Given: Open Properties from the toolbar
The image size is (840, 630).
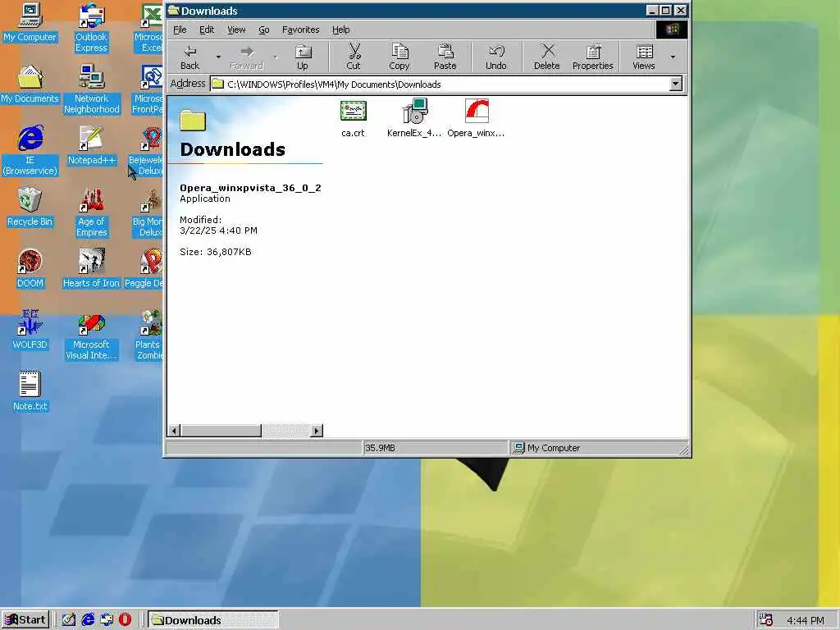Looking at the screenshot, I should pyautogui.click(x=592, y=57).
